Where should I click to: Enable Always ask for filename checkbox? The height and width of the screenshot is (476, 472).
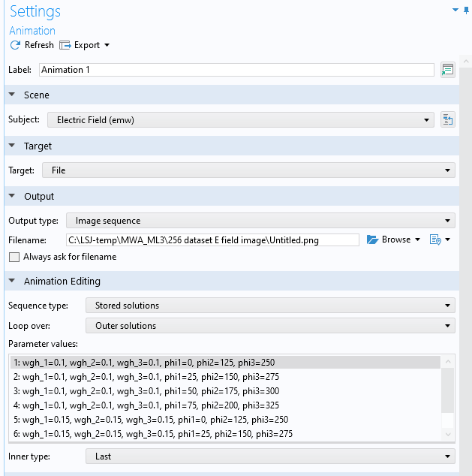point(14,257)
